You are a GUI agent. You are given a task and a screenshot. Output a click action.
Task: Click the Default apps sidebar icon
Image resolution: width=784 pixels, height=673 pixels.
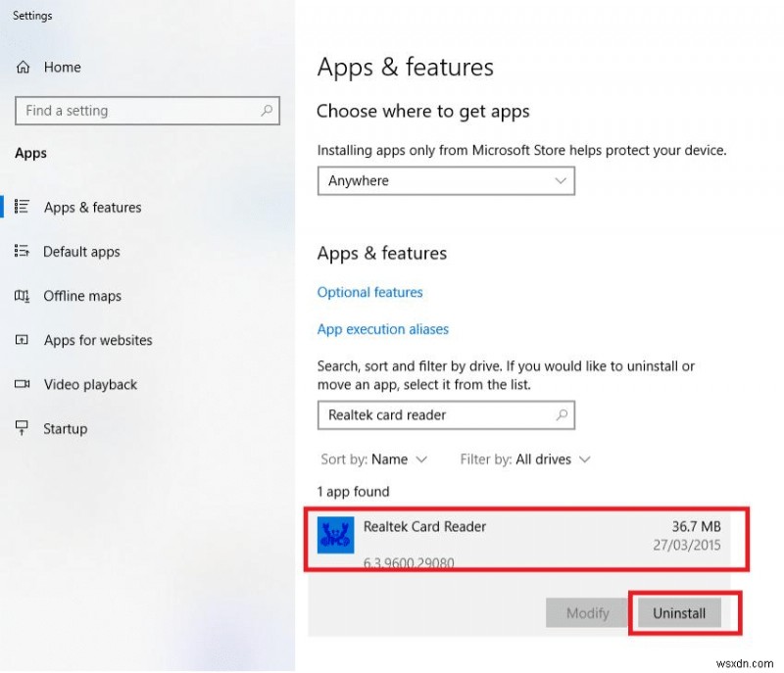pyautogui.click(x=23, y=252)
